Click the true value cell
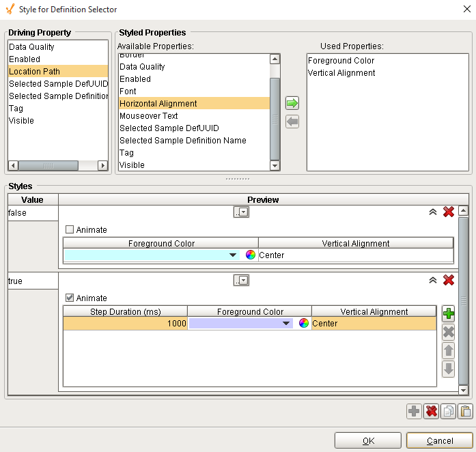 point(33,281)
